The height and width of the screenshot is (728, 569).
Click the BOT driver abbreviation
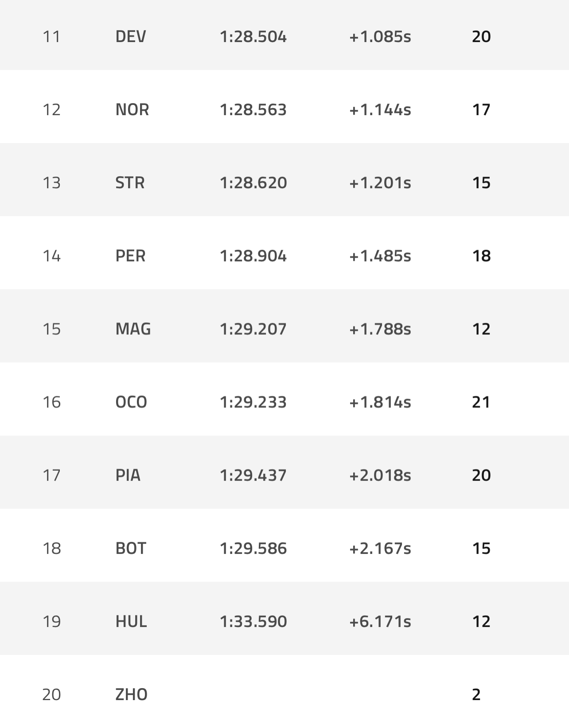131,548
